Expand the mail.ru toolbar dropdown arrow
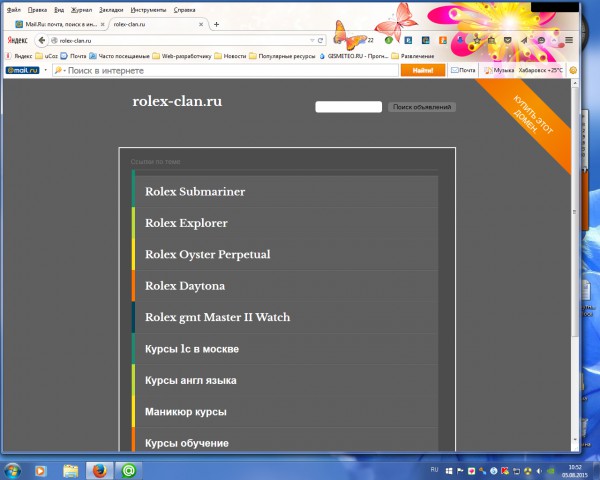The height and width of the screenshot is (480, 600). 46,70
